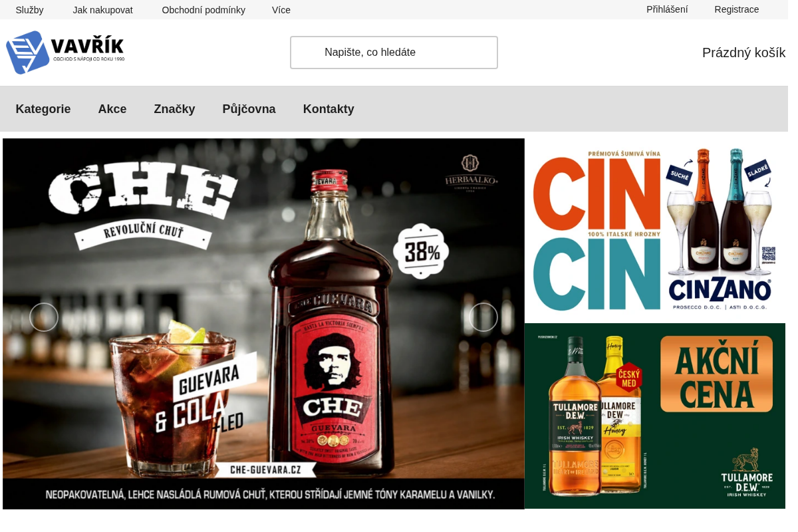Go to Přihlášení login

[667, 9]
